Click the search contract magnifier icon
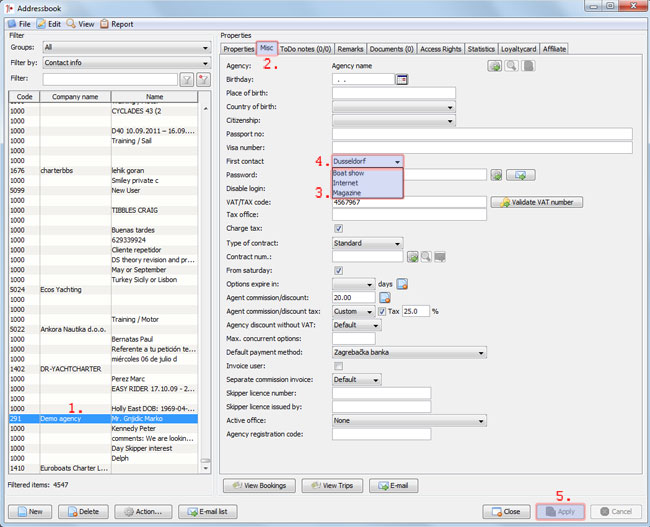This screenshot has height=527, width=650. 426,257
